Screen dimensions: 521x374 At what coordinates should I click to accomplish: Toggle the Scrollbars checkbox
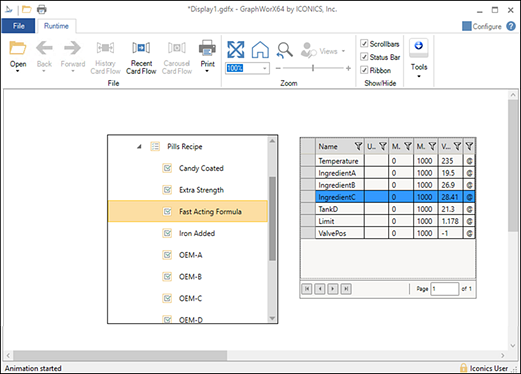tap(364, 44)
